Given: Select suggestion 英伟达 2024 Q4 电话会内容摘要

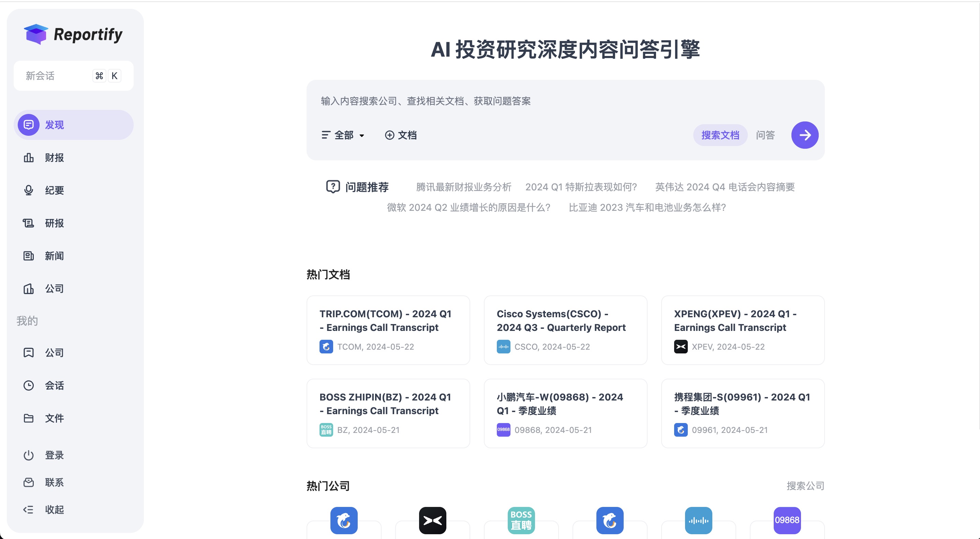Looking at the screenshot, I should click(x=725, y=187).
